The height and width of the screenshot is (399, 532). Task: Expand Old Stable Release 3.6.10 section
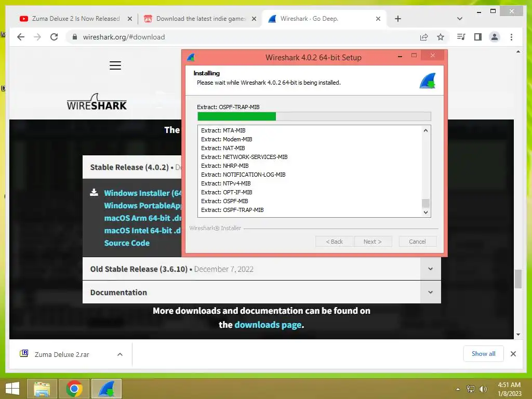point(262,269)
